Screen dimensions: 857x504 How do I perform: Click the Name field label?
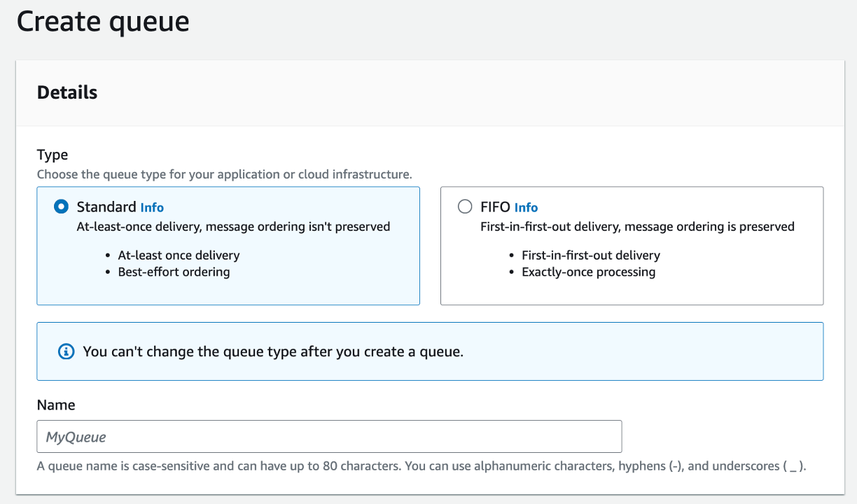(56, 405)
